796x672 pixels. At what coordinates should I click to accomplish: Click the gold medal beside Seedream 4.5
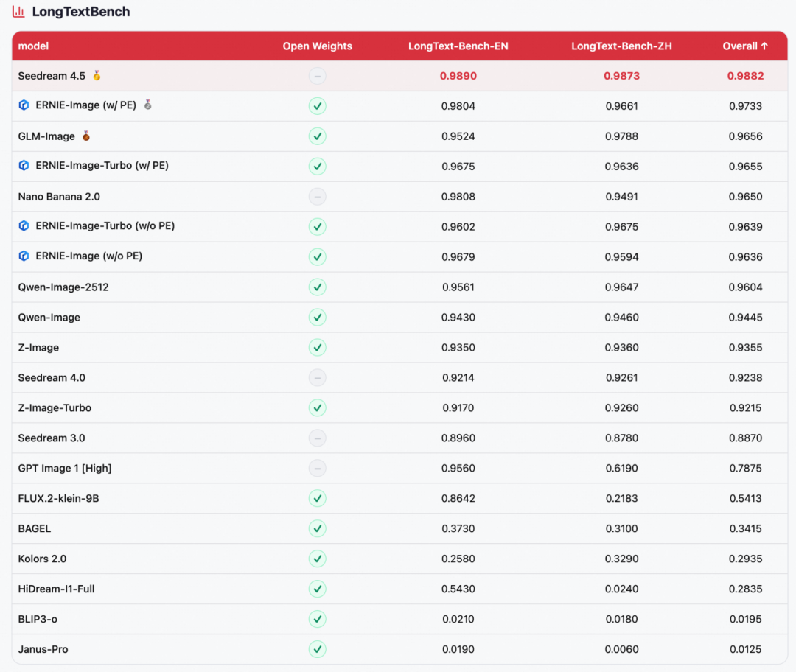click(97, 76)
